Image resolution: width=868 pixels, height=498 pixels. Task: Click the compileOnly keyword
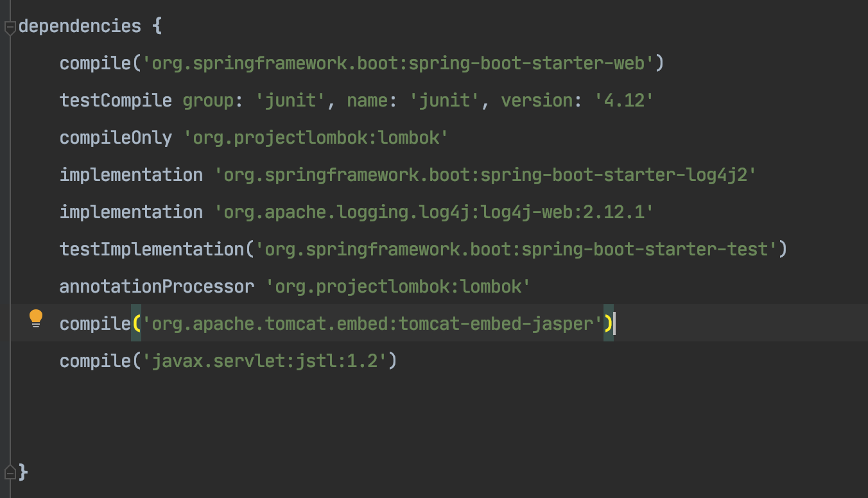[x=116, y=138]
